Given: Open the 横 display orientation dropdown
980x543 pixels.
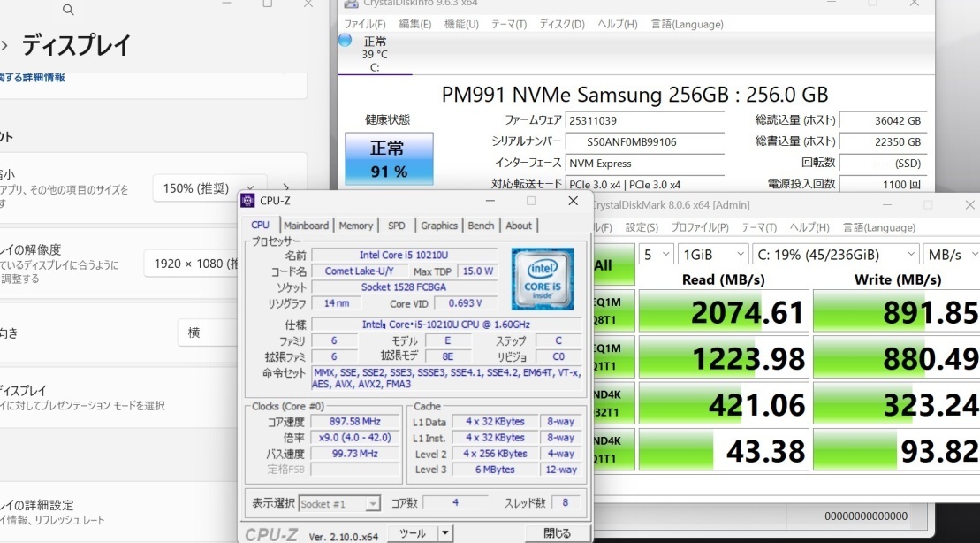Looking at the screenshot, I should click(208, 333).
